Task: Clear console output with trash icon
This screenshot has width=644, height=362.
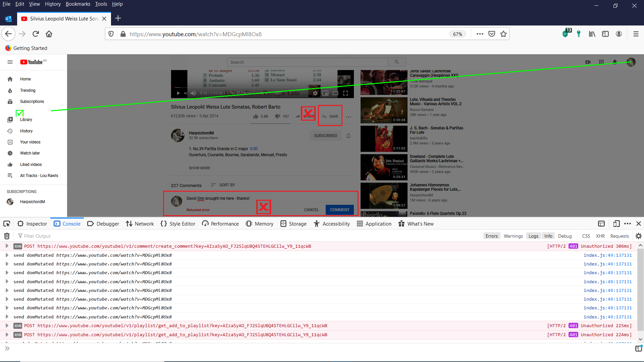Action: [x=7, y=236]
